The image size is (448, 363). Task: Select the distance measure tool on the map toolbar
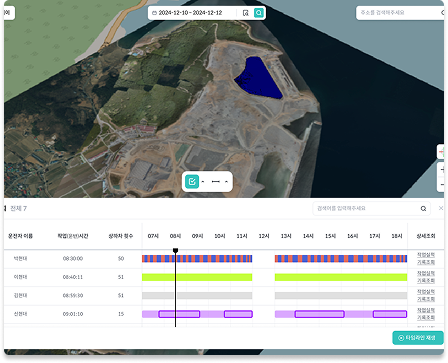pyautogui.click(x=216, y=182)
